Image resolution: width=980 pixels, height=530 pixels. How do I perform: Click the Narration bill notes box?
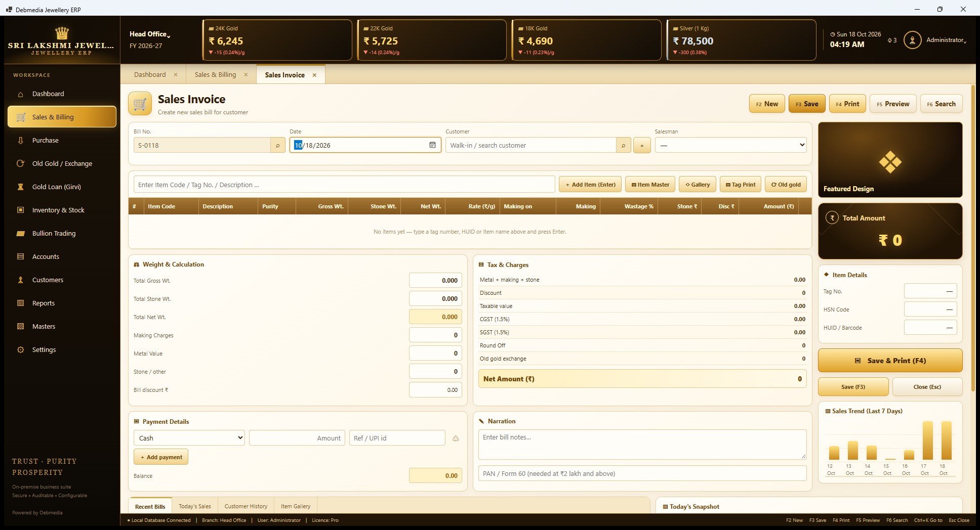642,445
